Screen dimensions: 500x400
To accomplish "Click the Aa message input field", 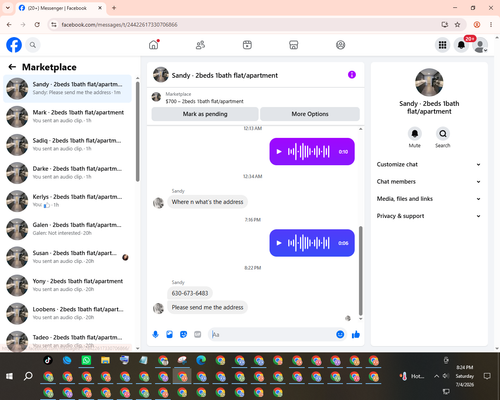I will [272, 334].
